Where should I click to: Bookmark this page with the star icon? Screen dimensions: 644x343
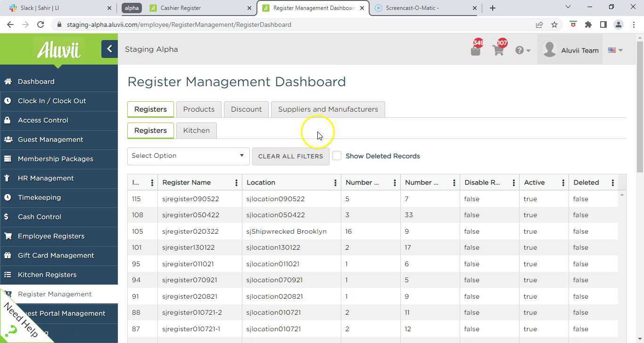(554, 24)
